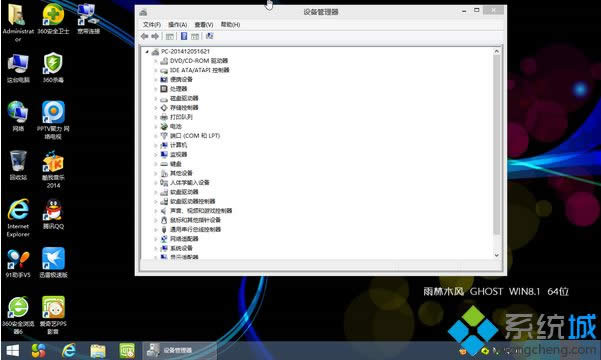Select the 处理器 tree item

tap(178, 89)
